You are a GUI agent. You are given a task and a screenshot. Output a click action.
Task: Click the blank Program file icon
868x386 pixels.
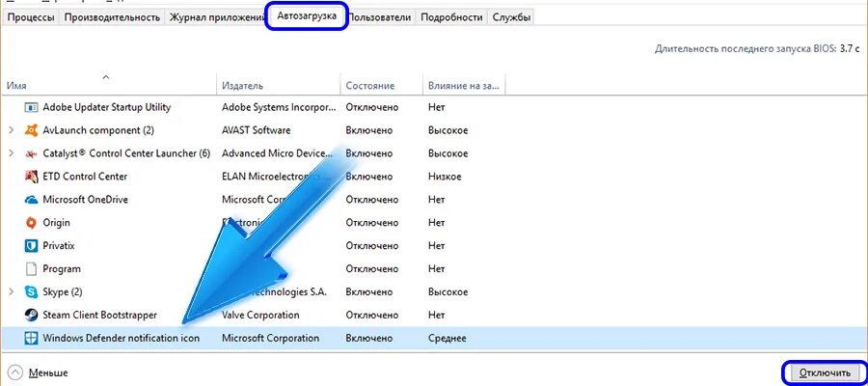pyautogui.click(x=32, y=269)
